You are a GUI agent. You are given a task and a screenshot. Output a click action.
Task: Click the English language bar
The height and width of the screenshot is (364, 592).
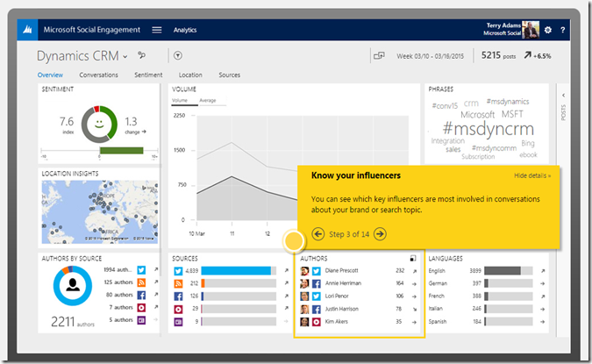coord(503,271)
